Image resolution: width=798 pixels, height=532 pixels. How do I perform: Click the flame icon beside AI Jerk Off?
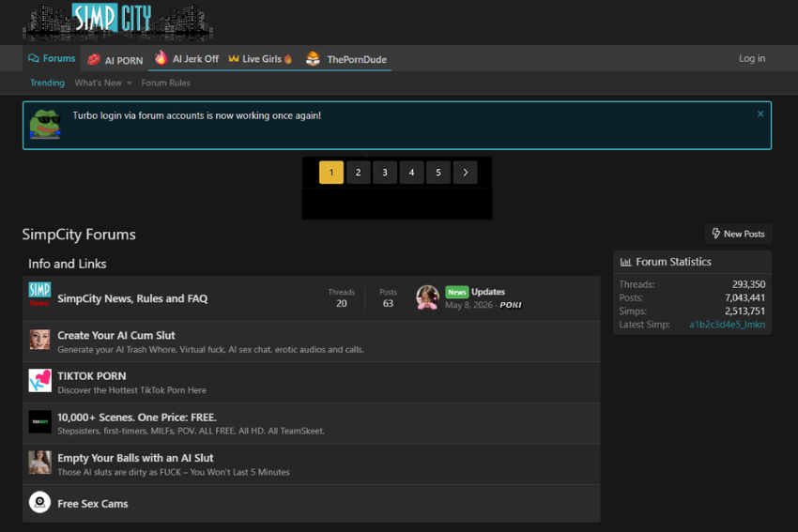[161, 57]
